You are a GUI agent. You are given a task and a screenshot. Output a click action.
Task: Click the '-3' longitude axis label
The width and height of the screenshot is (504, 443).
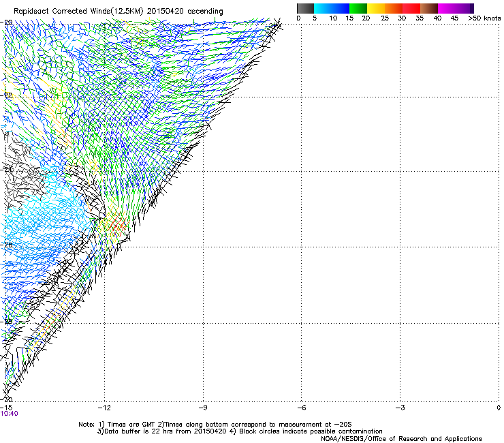click(x=400, y=408)
